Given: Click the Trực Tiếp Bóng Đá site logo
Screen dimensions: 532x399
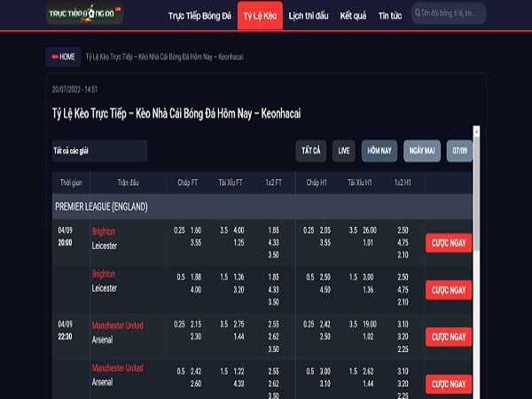Looking at the screenshot, I should [85, 15].
